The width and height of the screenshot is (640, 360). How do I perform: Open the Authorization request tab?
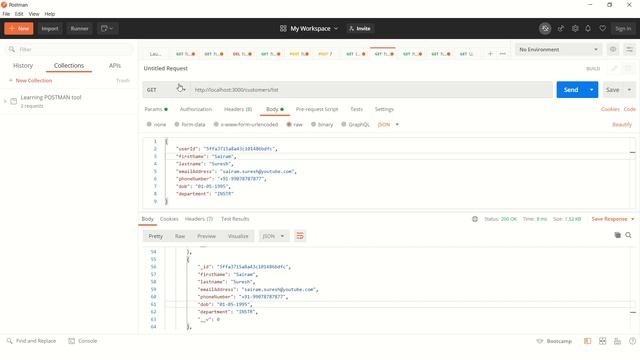[x=196, y=109]
